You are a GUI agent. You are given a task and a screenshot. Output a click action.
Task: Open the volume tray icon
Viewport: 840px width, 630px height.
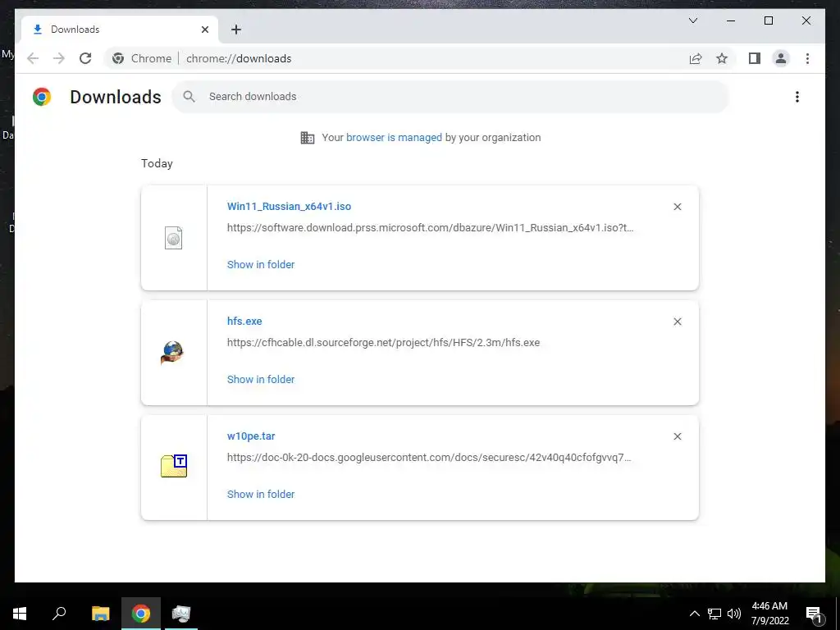pos(734,614)
